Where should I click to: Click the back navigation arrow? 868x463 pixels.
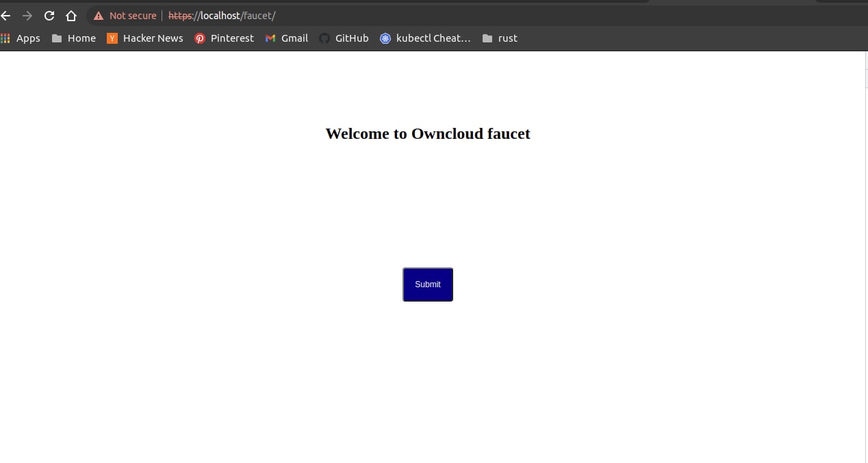pos(6,15)
